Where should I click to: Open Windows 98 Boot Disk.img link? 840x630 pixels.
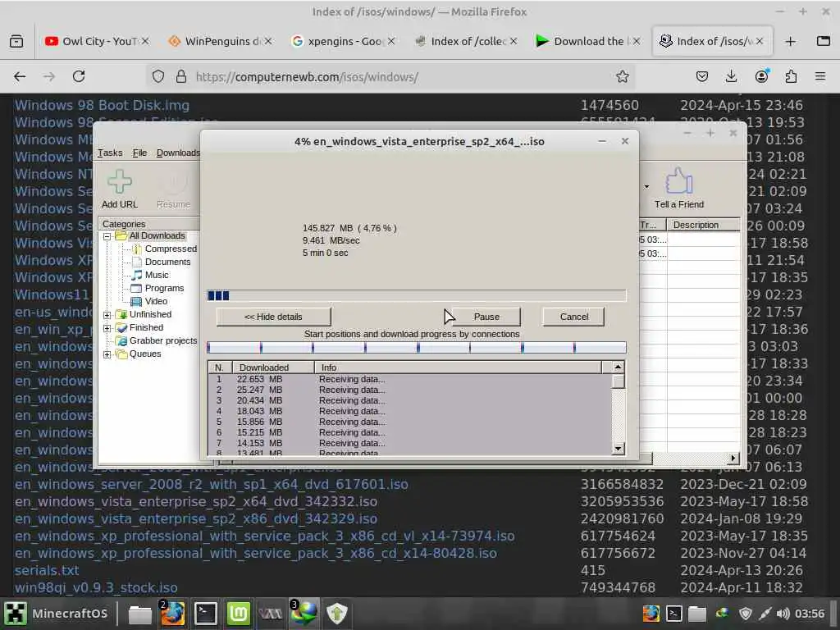102,106
